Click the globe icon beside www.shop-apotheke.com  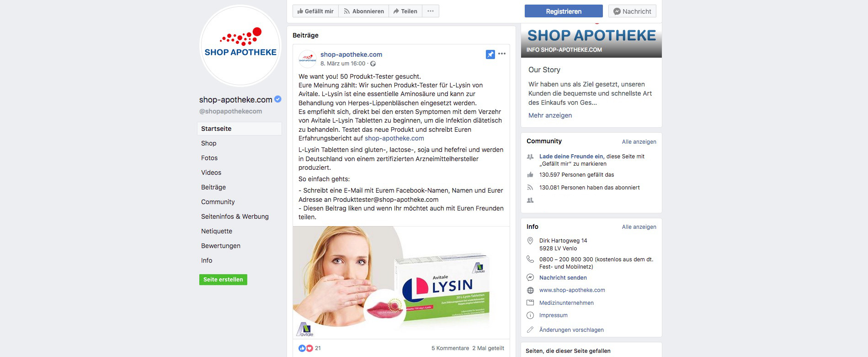pyautogui.click(x=530, y=290)
